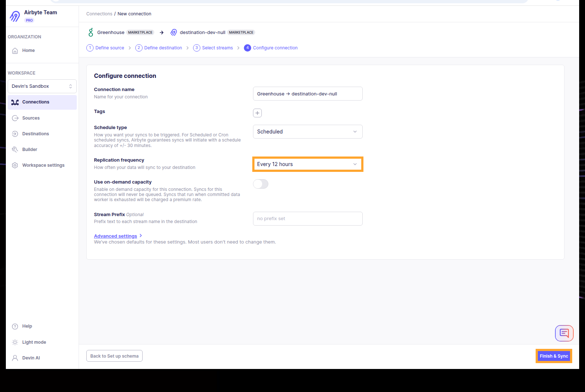Open the Schedule type dropdown
Screen dimensions: 585x392
(308, 132)
